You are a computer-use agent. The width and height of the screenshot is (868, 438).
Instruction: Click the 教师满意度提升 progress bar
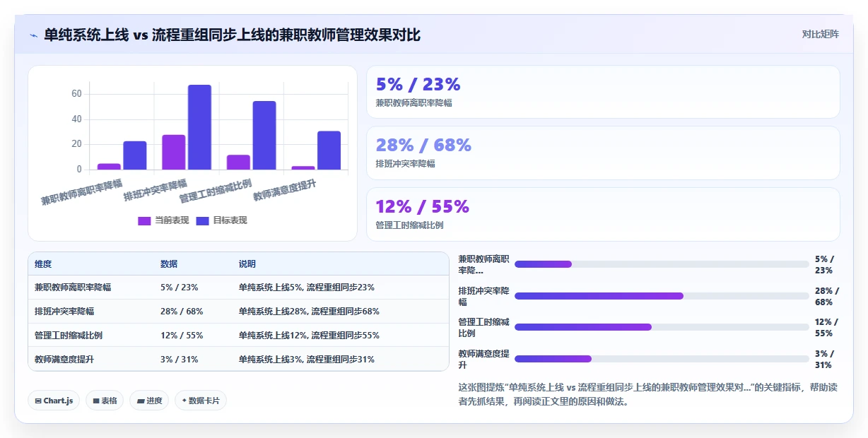(x=662, y=359)
